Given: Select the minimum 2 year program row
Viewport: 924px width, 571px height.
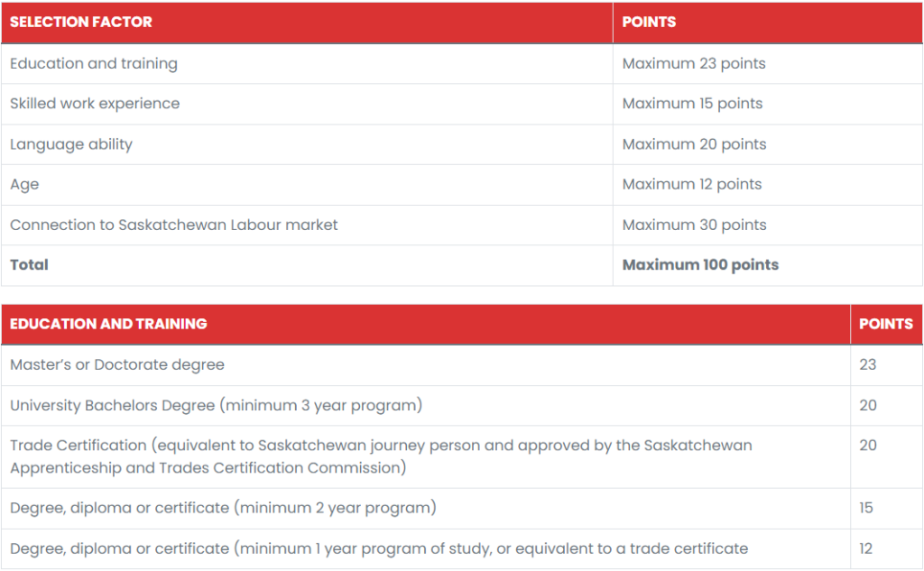Looking at the screenshot, I should click(462, 509).
